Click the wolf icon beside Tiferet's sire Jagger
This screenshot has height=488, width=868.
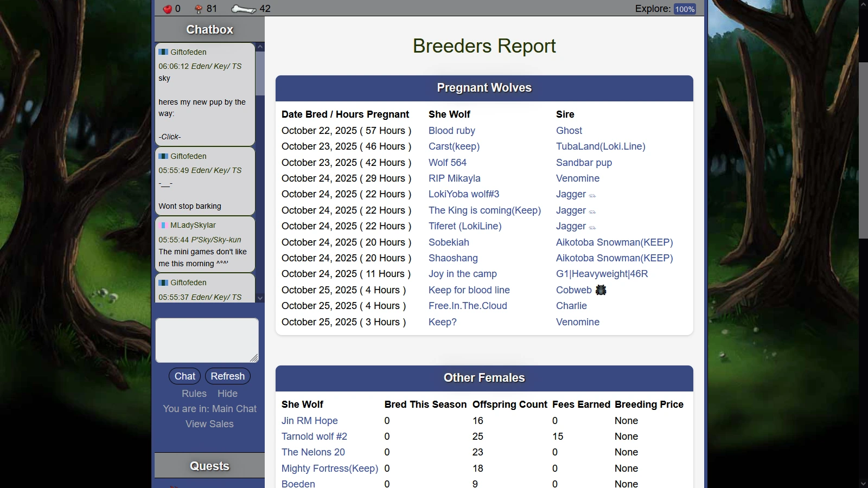(592, 228)
